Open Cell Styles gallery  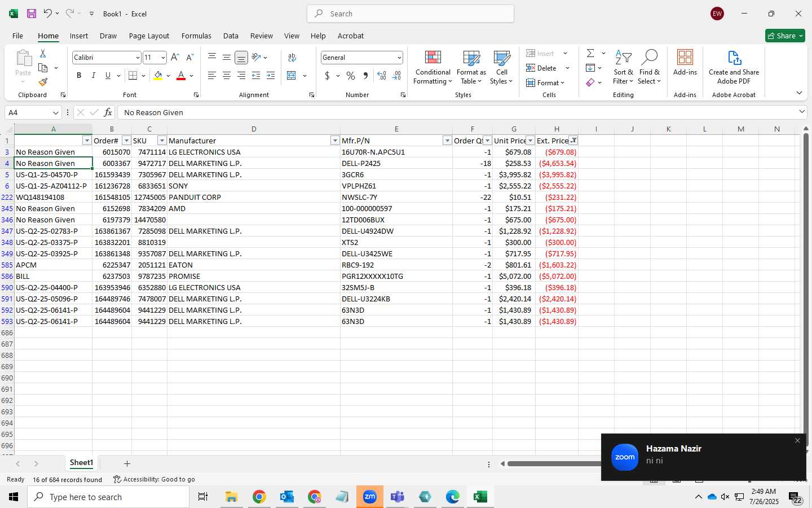click(x=501, y=68)
